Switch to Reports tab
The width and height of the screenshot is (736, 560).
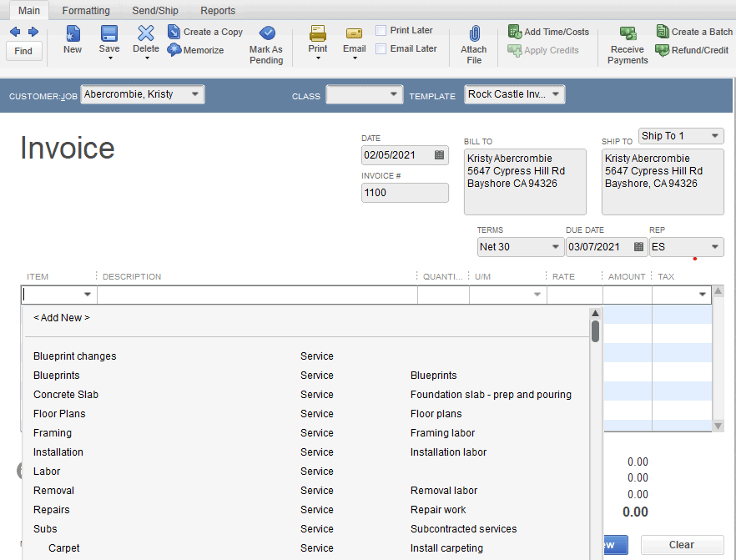[218, 11]
